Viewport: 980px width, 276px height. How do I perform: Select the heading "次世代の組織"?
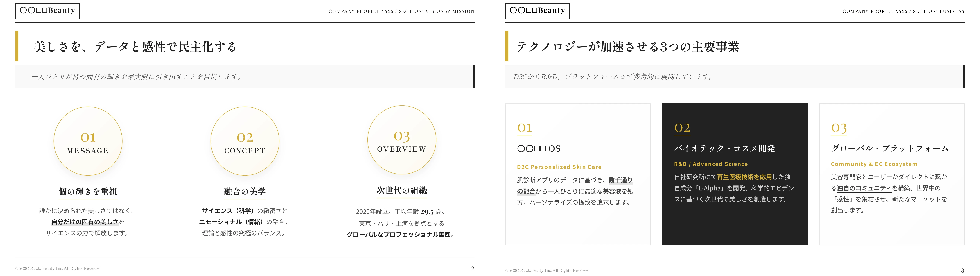tap(402, 190)
